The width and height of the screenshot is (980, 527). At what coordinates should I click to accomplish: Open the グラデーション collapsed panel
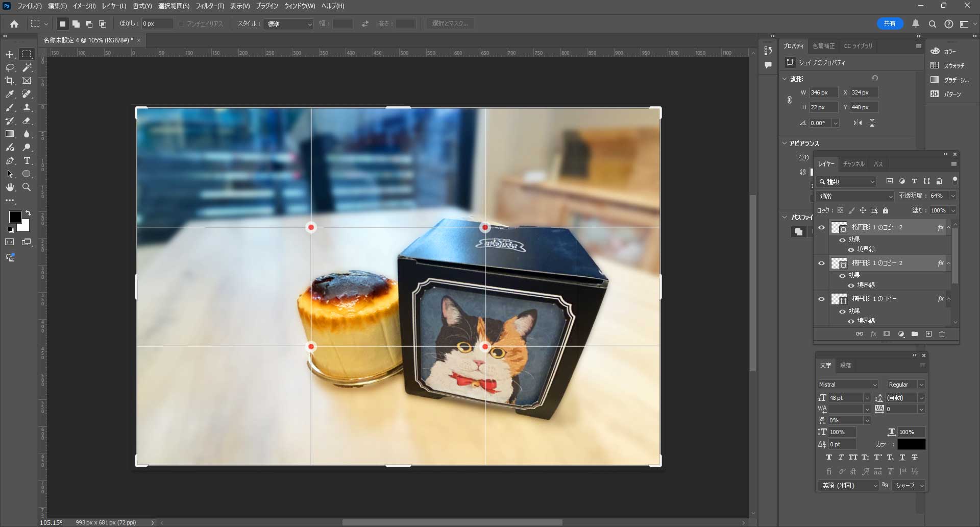(x=950, y=80)
